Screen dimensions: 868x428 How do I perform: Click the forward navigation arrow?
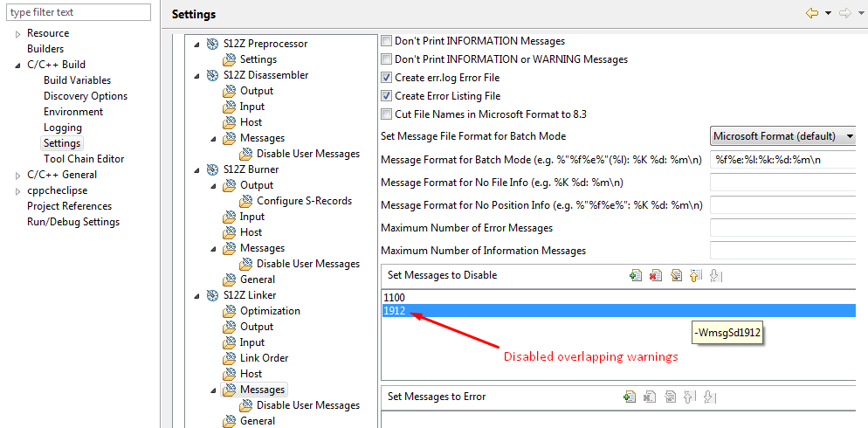(x=844, y=13)
